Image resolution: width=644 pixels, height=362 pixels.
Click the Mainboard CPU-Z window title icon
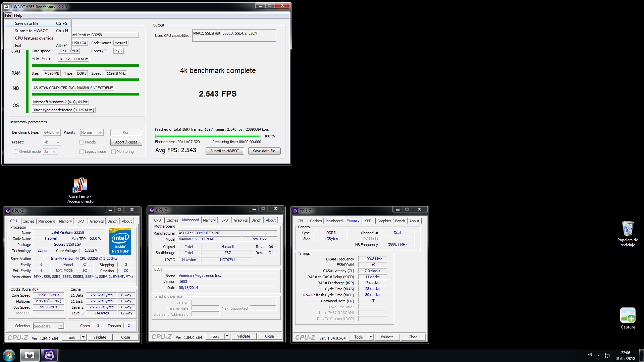pos(152,210)
